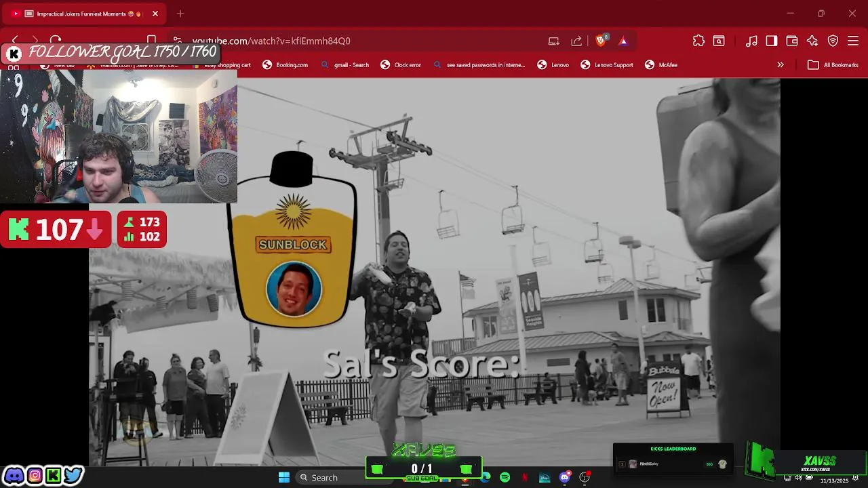Select the Impractical Jokers Funniest Moments tab
The height and width of the screenshot is (488, 868).
click(x=85, y=14)
